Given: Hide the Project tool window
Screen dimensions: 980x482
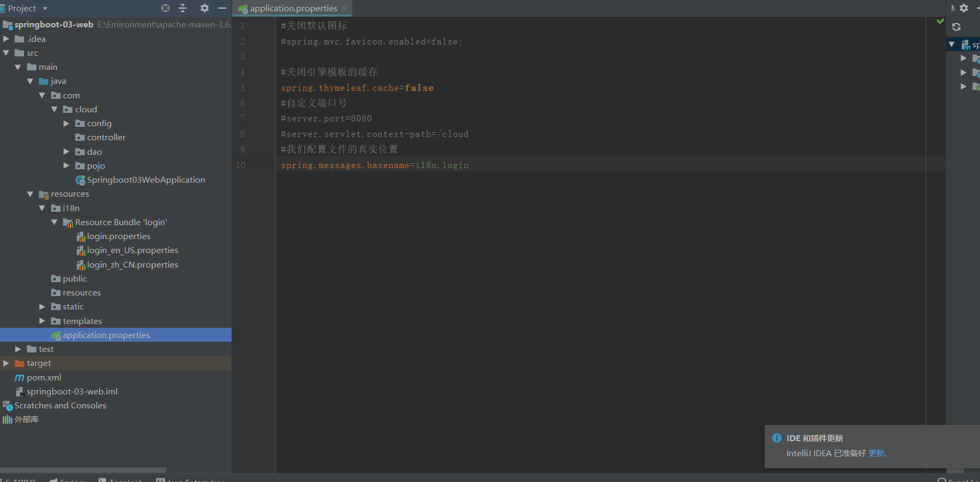Looking at the screenshot, I should (222, 8).
